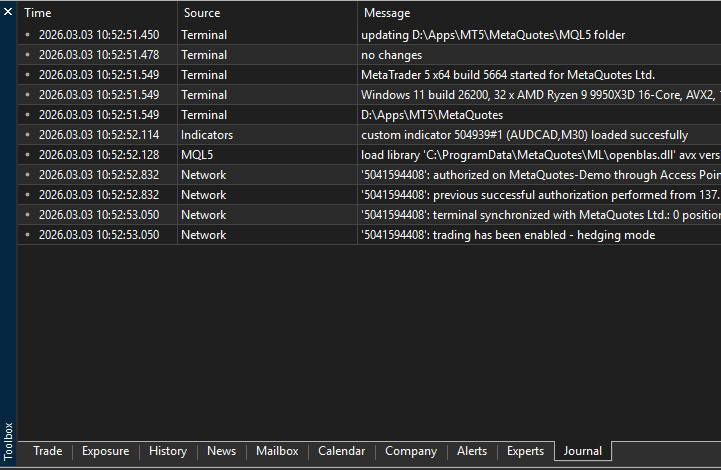This screenshot has width=721, height=470.
Task: Open the History tab
Action: point(168,451)
